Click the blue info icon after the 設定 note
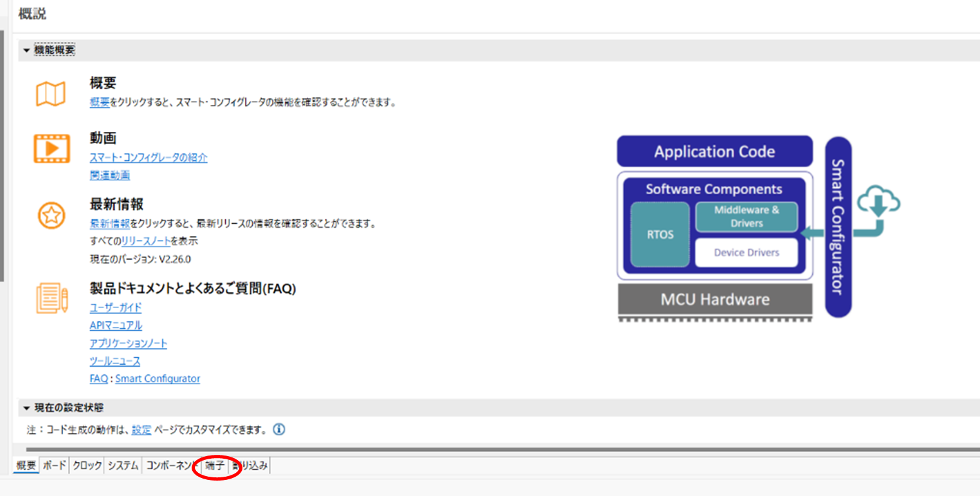The width and height of the screenshot is (980, 496). point(279,430)
